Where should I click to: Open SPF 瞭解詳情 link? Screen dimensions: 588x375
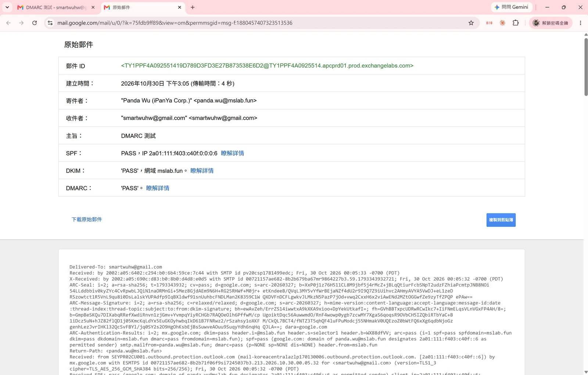(232, 153)
